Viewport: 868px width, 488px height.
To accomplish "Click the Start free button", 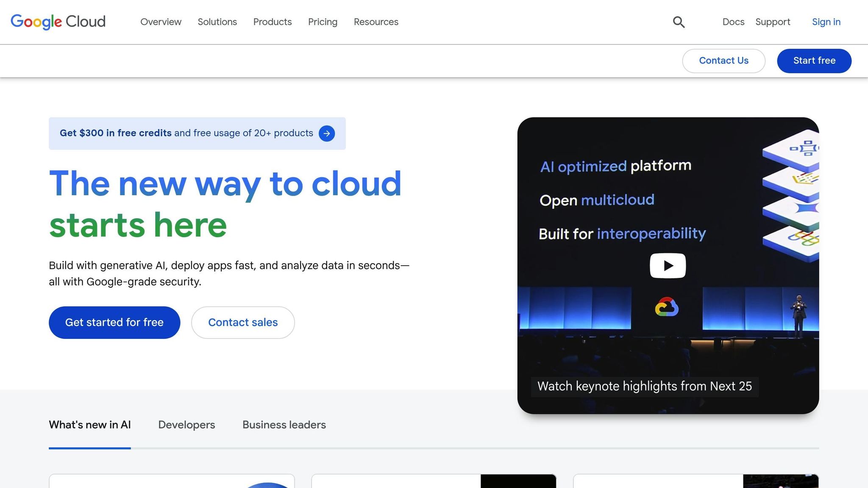I will coord(814,61).
